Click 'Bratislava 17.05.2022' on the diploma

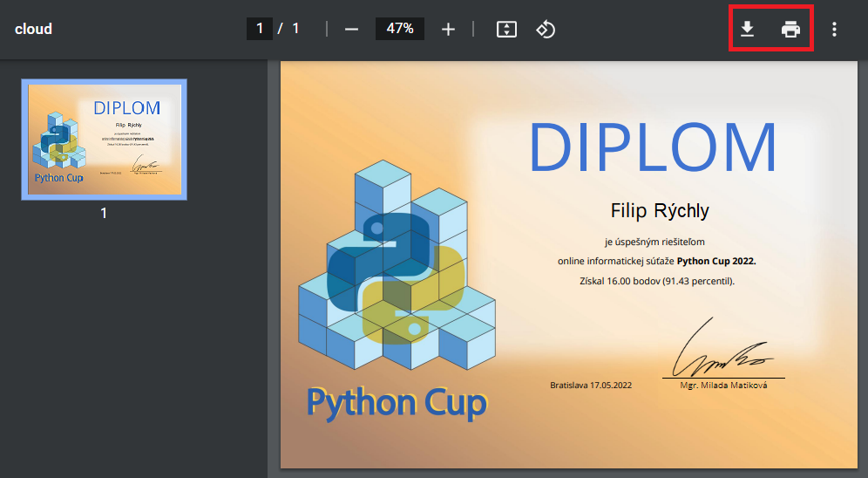coord(591,385)
